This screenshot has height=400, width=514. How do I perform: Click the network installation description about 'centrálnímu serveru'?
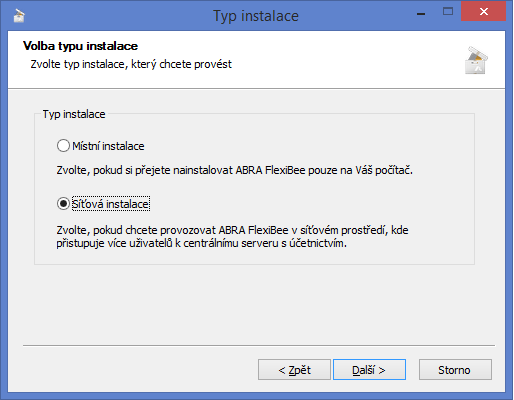click(x=232, y=237)
